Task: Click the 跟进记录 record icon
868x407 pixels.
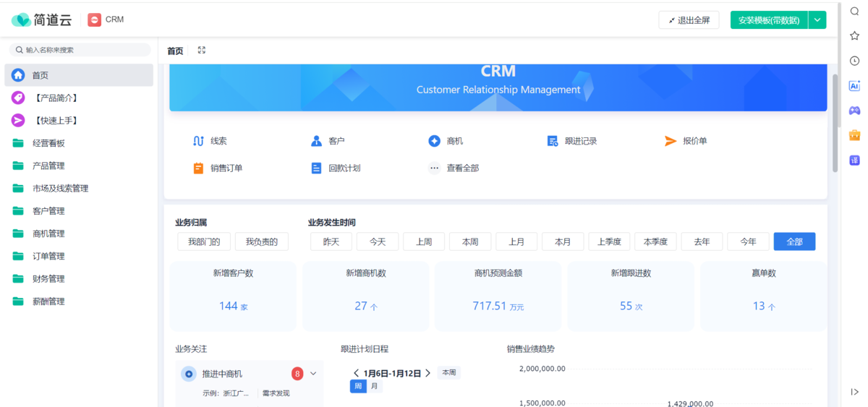Action: 553,141
